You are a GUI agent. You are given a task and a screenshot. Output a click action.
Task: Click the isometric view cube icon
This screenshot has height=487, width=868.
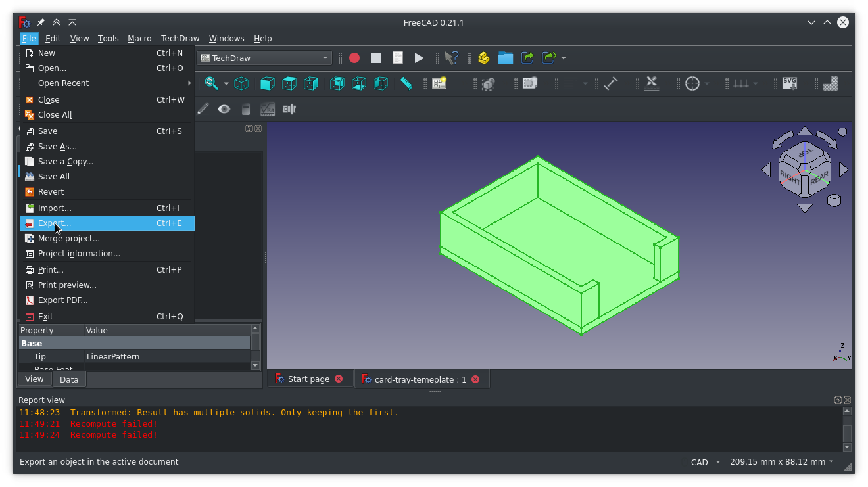click(241, 83)
